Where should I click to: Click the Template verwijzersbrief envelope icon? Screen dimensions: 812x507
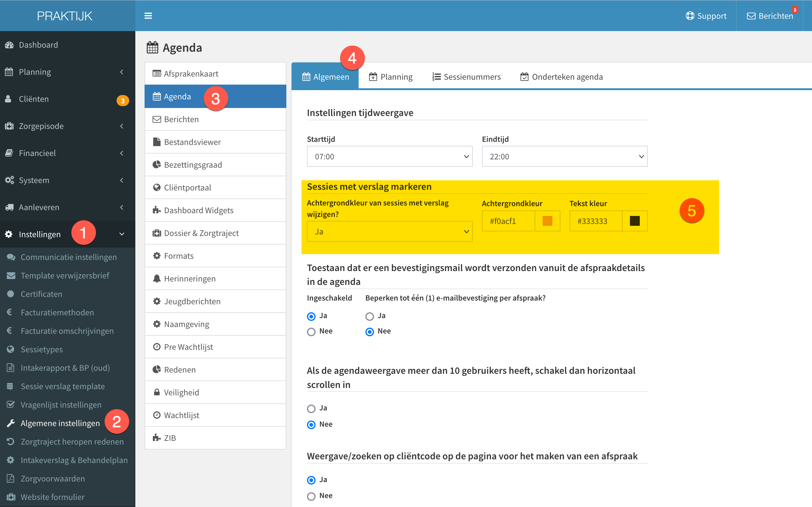pyautogui.click(x=11, y=276)
